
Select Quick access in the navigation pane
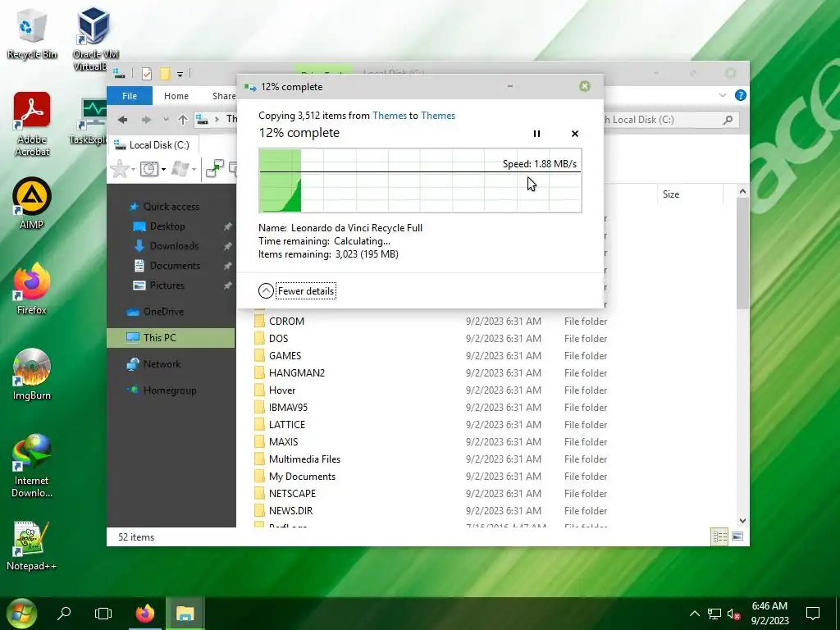tap(171, 207)
